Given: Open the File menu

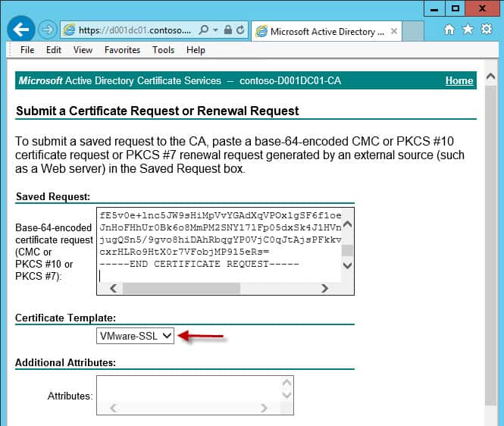Looking at the screenshot, I should click(x=27, y=50).
